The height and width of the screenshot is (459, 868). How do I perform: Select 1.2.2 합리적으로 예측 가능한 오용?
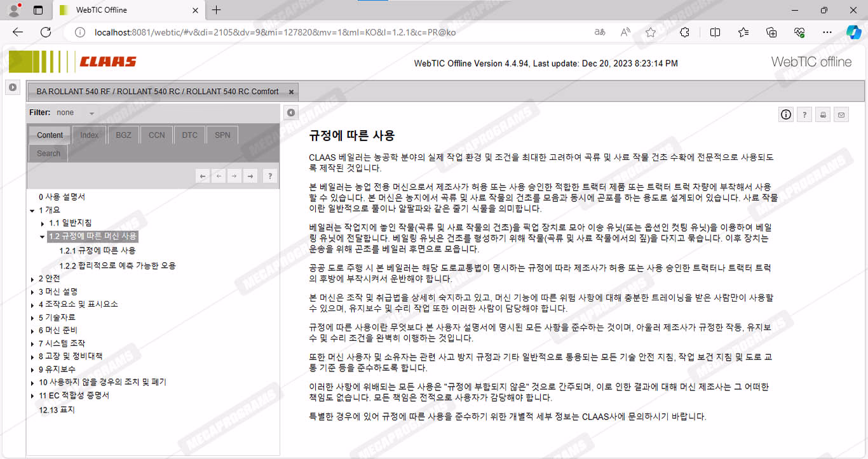117,266
